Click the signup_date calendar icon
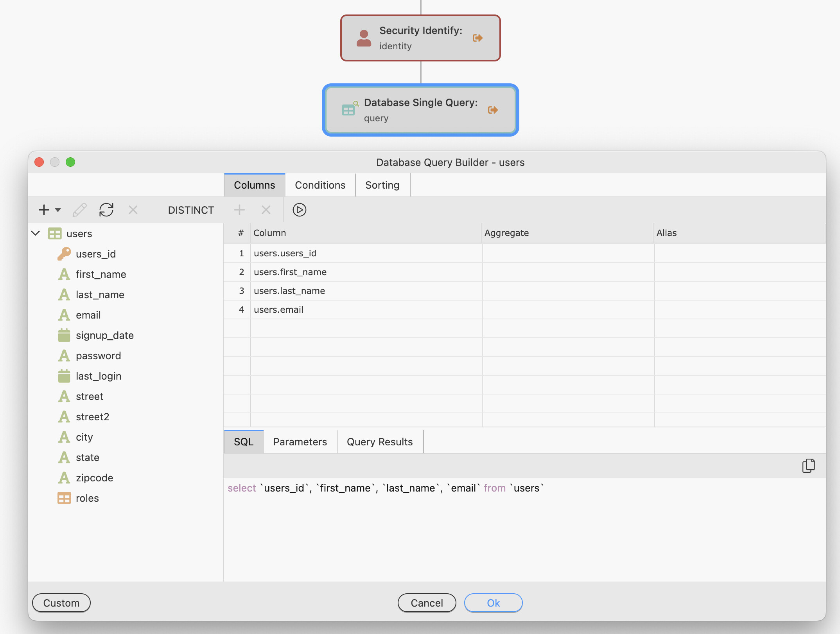This screenshot has height=634, width=840. tap(64, 335)
